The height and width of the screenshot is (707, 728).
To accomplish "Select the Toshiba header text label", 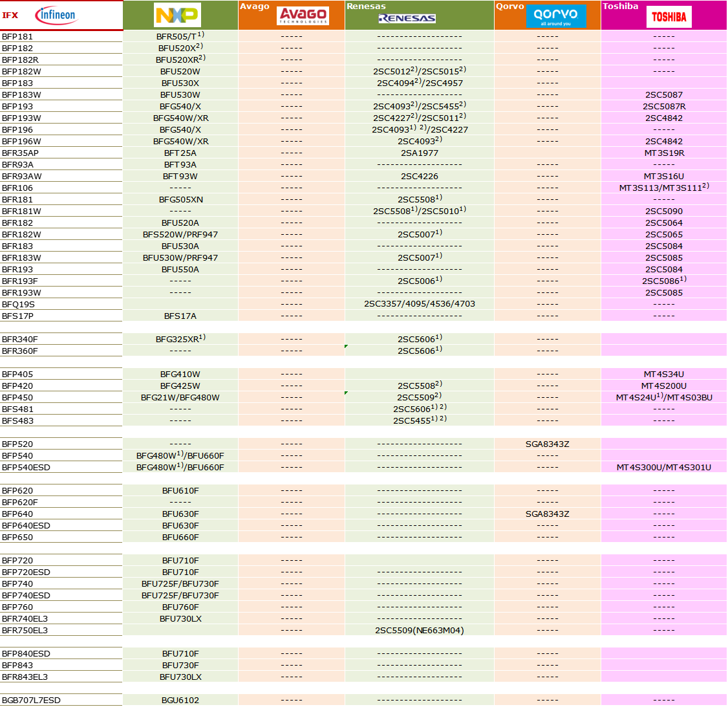I will click(620, 6).
